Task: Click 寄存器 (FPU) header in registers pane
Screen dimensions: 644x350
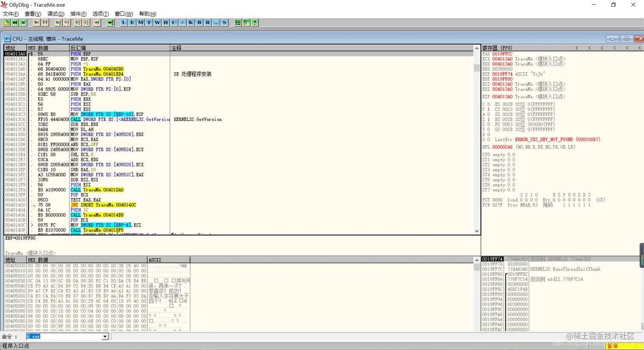Action: tap(497, 48)
